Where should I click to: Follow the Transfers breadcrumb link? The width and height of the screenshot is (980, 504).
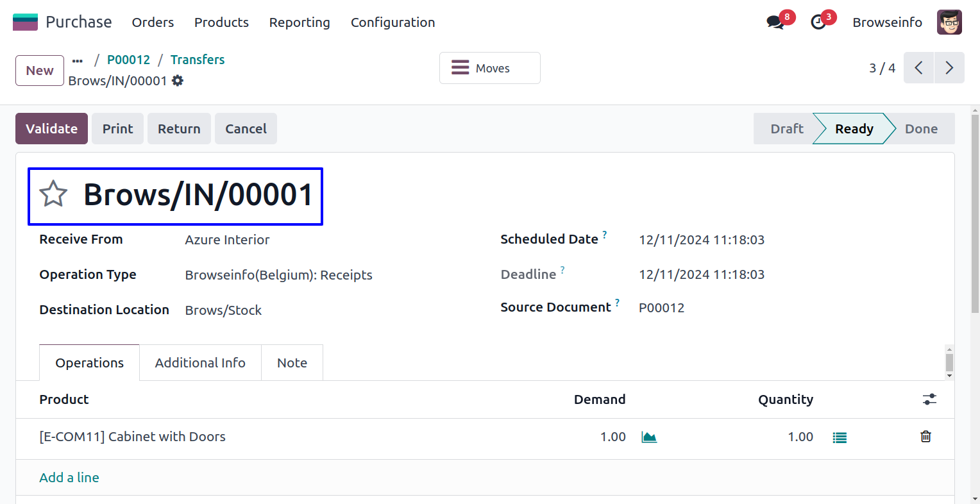point(198,60)
